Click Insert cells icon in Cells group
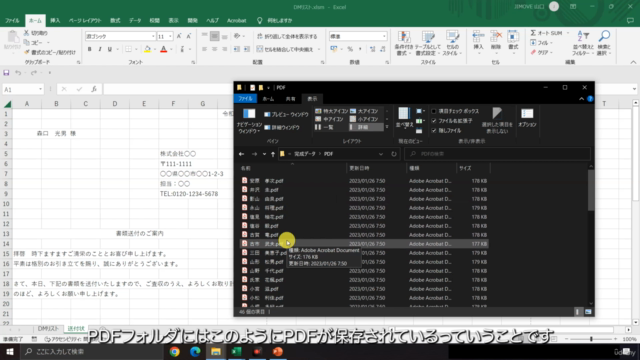 click(x=478, y=41)
